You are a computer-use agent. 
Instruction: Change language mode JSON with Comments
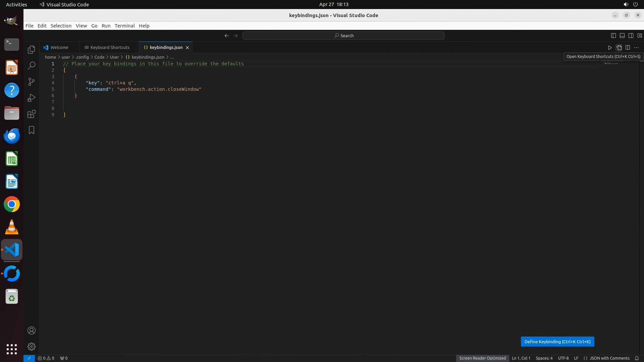(x=609, y=358)
